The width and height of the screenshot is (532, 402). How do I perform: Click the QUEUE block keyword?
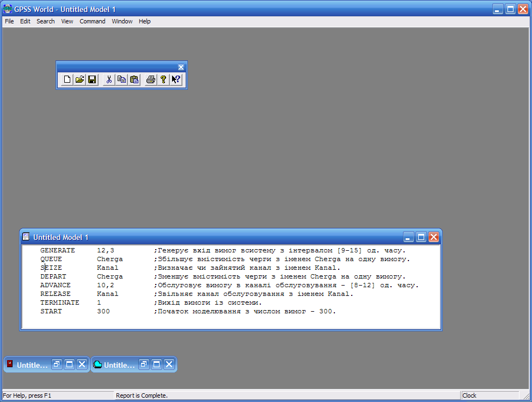(x=51, y=259)
